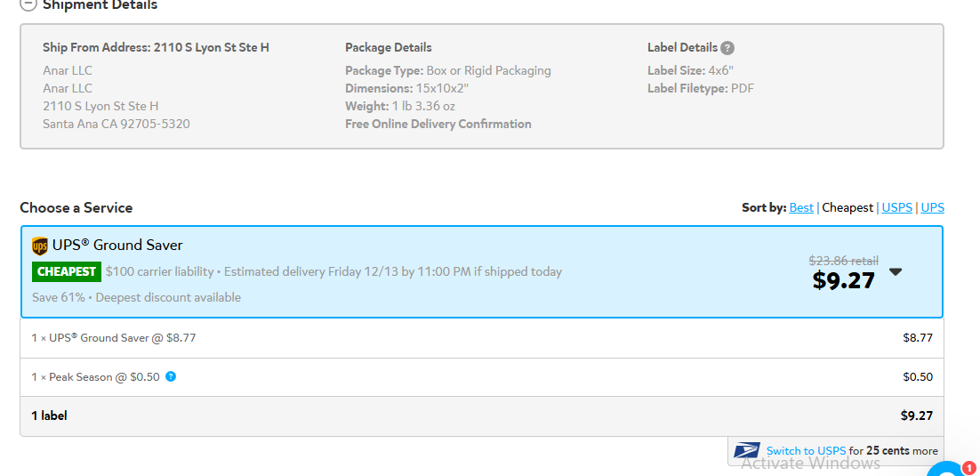Image resolution: width=980 pixels, height=476 pixels.
Task: Click the UPS logo icon
Action: (x=39, y=246)
